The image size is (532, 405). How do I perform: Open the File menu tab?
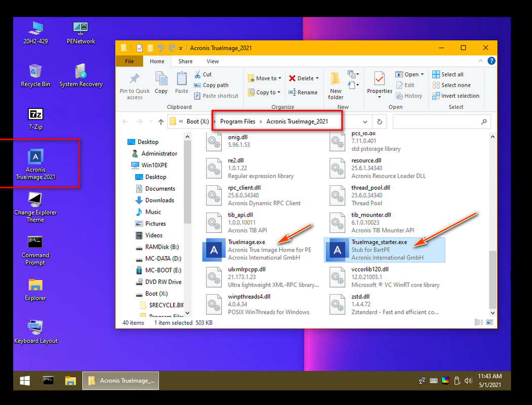pos(129,61)
